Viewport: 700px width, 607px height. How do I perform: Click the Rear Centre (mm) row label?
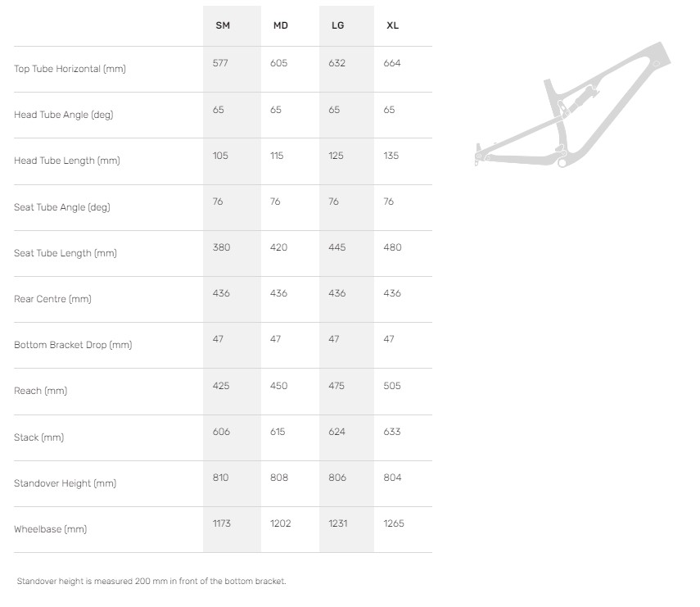coord(52,299)
